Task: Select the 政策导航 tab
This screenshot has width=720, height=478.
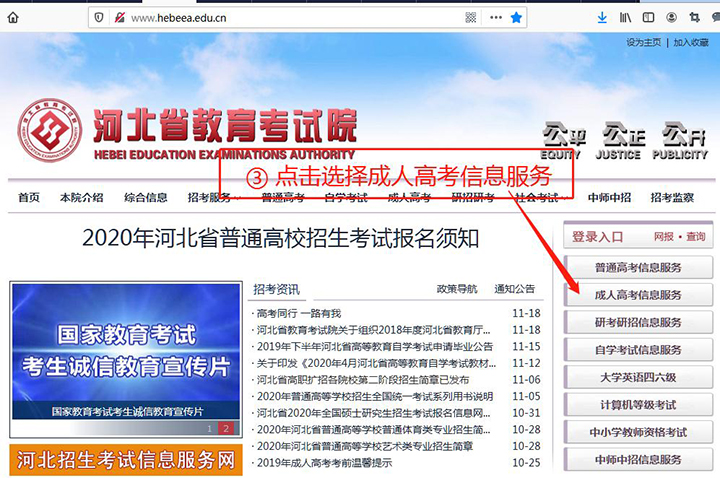Action: click(457, 289)
